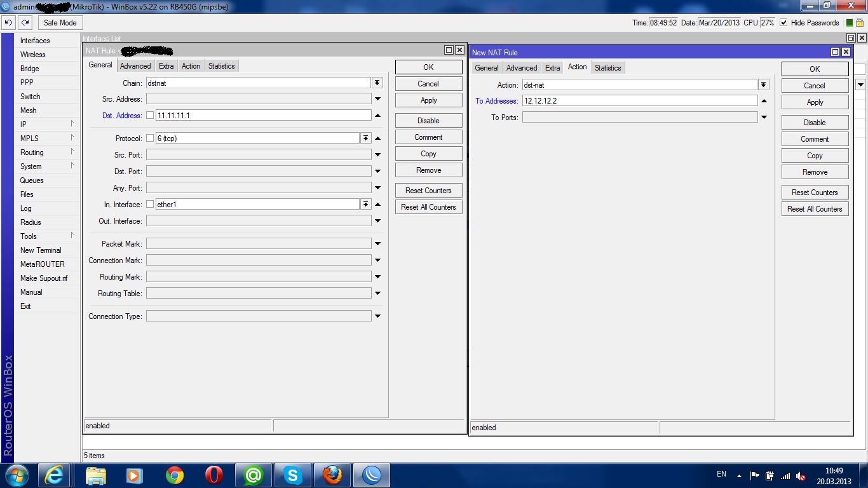Tick the invert checkbox beside In. Interface
The width and height of the screenshot is (868, 488).
150,205
